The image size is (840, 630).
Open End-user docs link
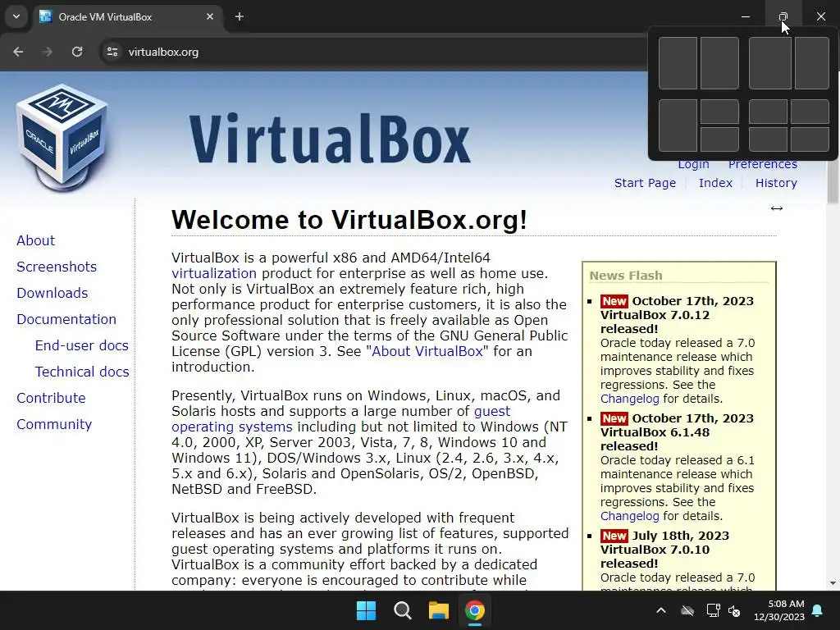pyautogui.click(x=81, y=345)
